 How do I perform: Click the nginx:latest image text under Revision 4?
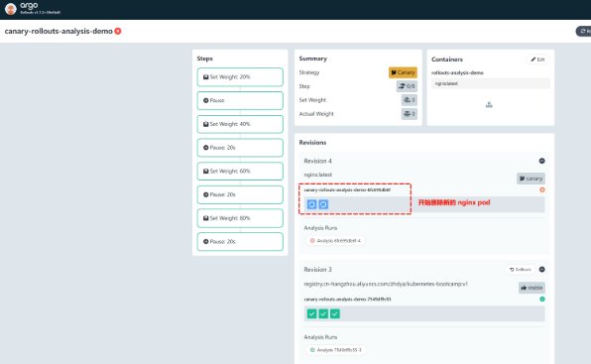(x=317, y=175)
